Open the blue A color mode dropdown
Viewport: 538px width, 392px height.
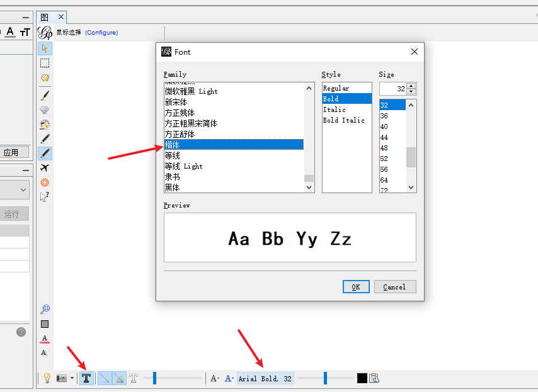[x=229, y=378]
